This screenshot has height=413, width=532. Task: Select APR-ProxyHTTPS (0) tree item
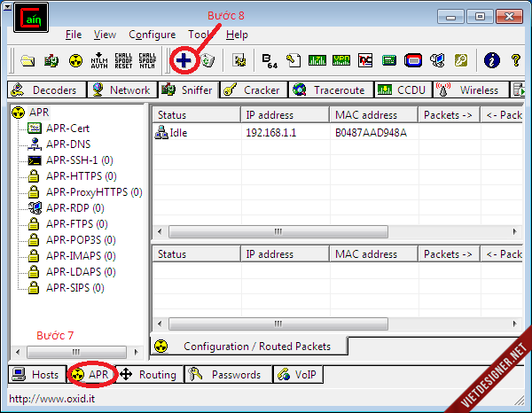pyautogui.click(x=94, y=192)
